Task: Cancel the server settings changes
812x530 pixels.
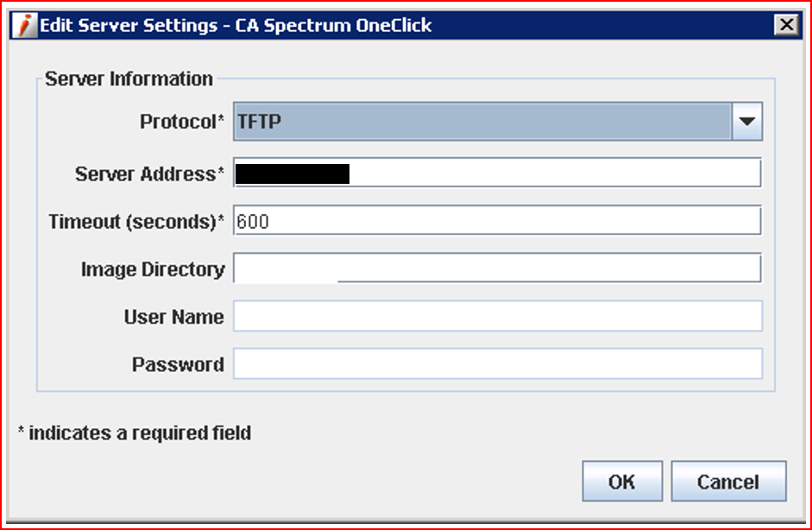Action: coord(728,482)
